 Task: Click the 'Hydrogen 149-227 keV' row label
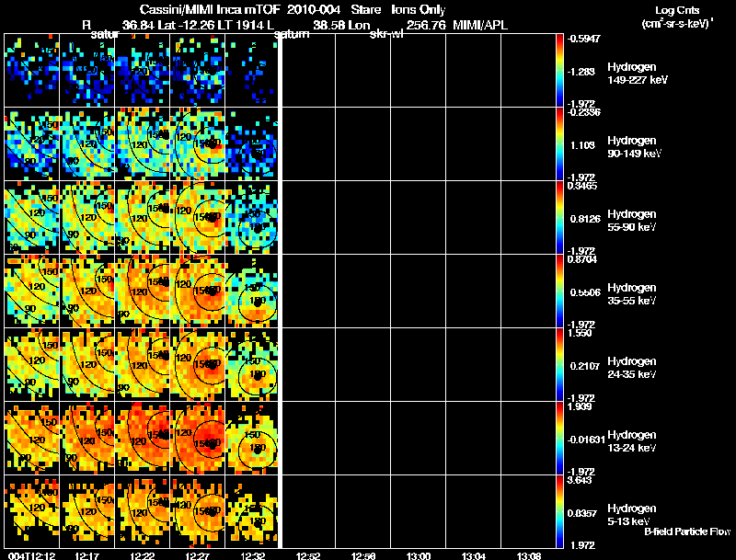[x=638, y=74]
